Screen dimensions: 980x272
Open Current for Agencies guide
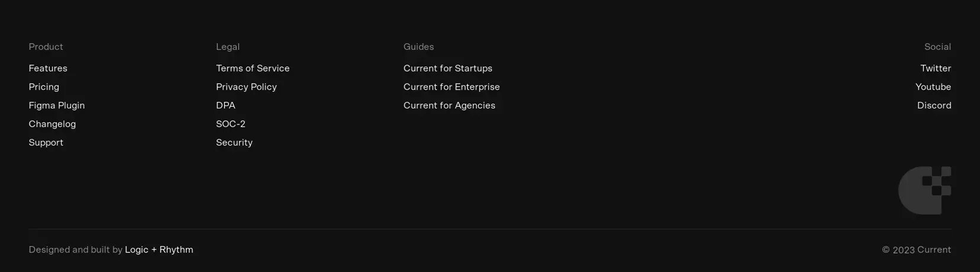pyautogui.click(x=449, y=105)
